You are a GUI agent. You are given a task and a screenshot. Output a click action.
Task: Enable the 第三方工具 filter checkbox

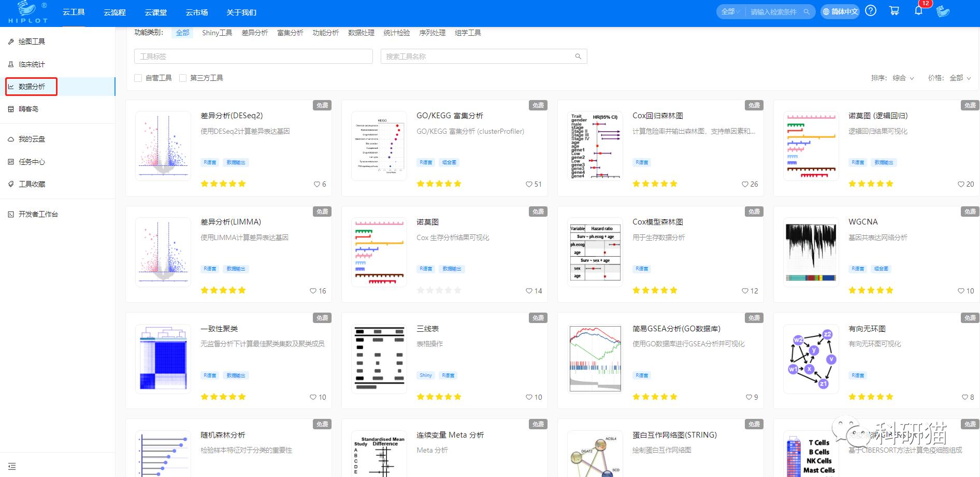click(183, 77)
